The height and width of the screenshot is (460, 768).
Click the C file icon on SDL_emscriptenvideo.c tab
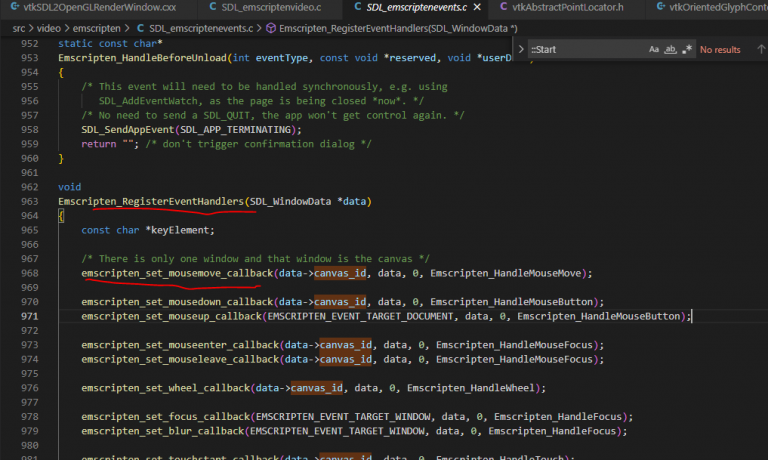point(213,7)
